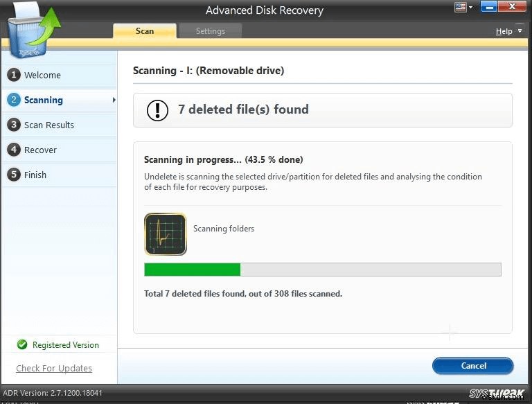Cancel the scan in progress
532x404 pixels.
tap(473, 366)
